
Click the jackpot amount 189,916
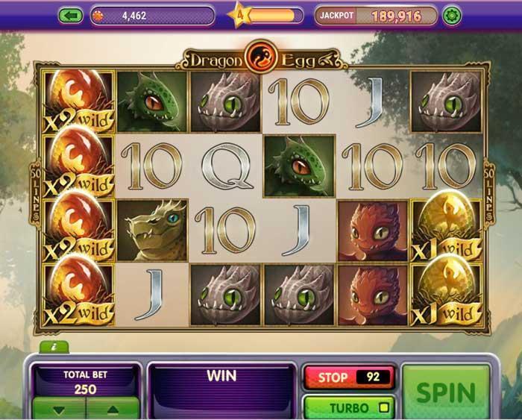click(396, 16)
